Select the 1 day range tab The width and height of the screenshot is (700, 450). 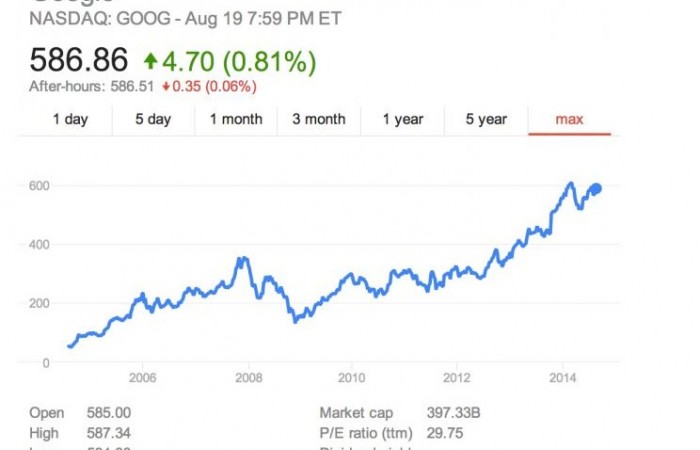point(70,119)
